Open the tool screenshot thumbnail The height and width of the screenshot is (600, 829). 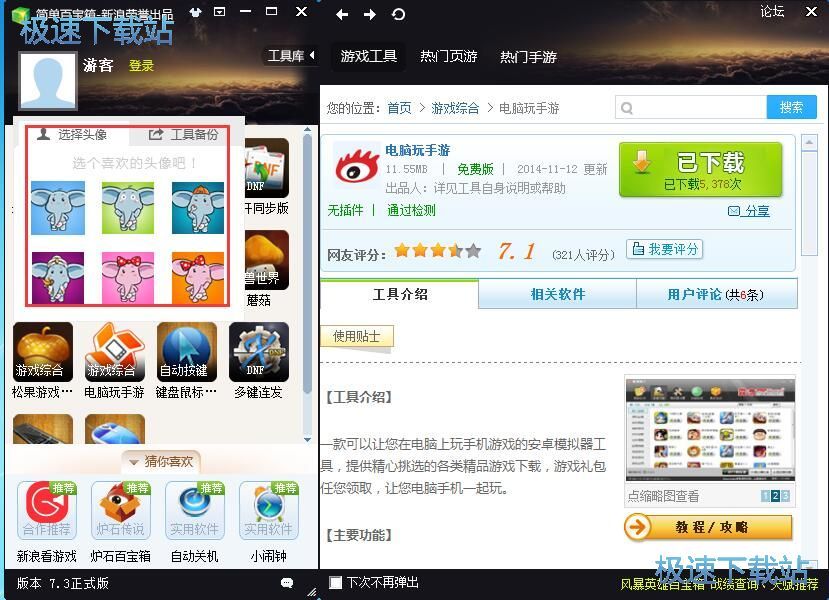pos(710,430)
